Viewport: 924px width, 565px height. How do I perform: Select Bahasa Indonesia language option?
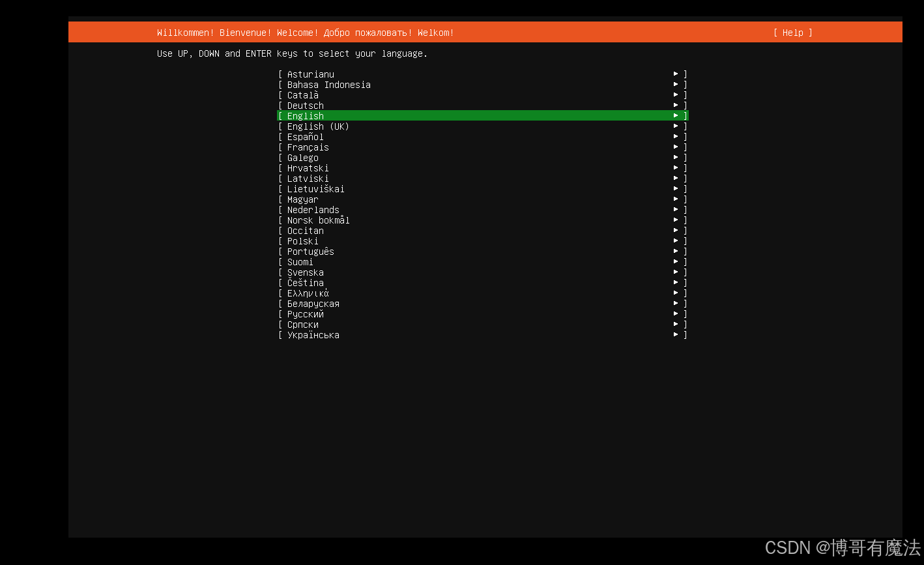point(328,84)
